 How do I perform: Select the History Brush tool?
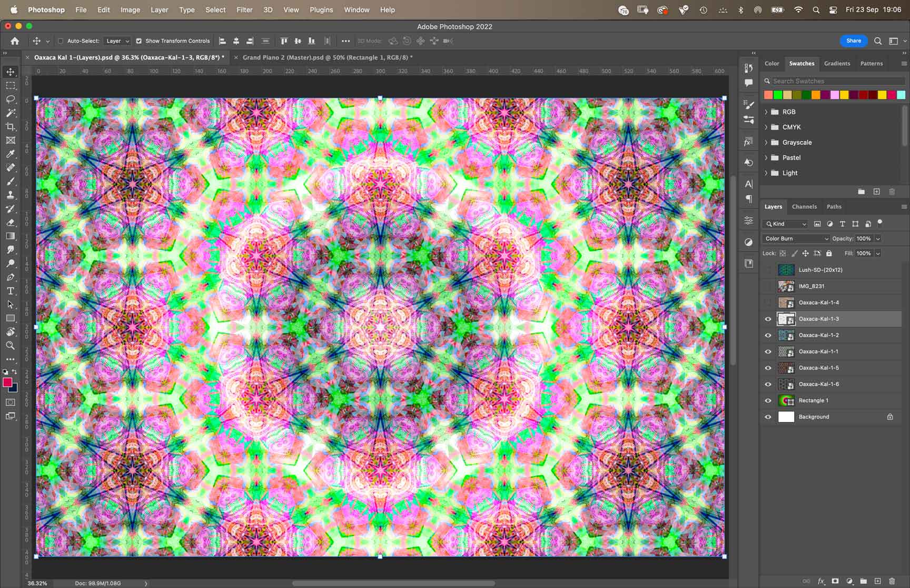11,208
